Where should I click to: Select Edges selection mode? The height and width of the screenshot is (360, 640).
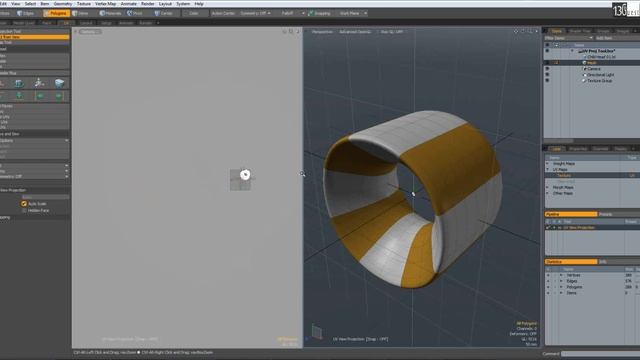point(25,13)
